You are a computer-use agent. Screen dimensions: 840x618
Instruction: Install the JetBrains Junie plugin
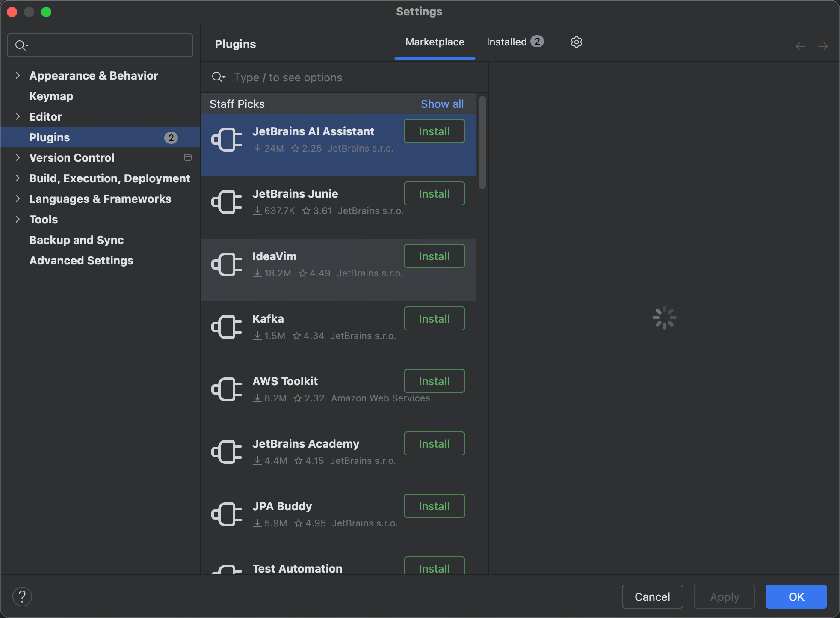click(x=434, y=194)
